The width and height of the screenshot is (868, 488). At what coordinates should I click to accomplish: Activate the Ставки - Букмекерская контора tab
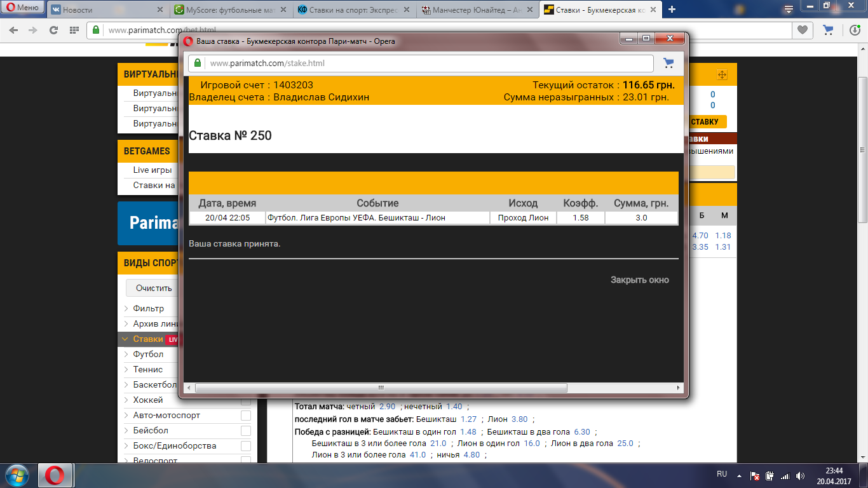point(600,10)
